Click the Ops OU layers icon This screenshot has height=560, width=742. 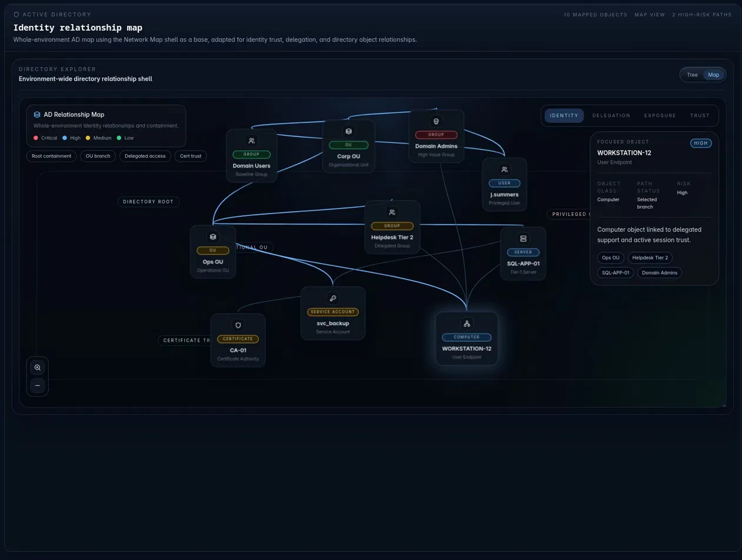pos(213,237)
